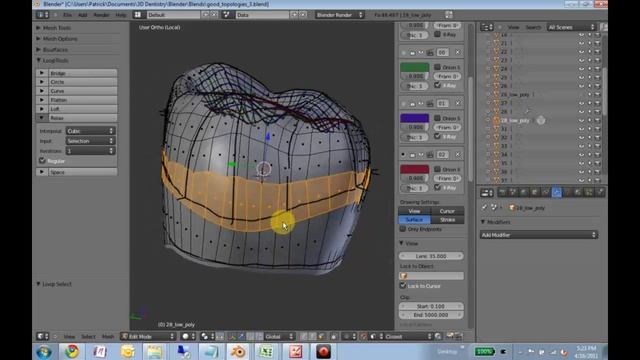This screenshot has height=360, width=640.
Task: Click the Windows Start orb
Action: click(44, 351)
